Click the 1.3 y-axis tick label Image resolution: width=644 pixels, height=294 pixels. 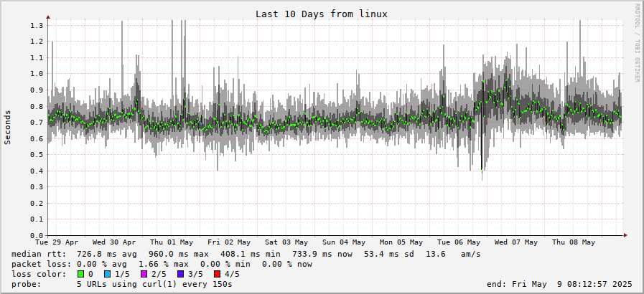pyautogui.click(x=37, y=25)
